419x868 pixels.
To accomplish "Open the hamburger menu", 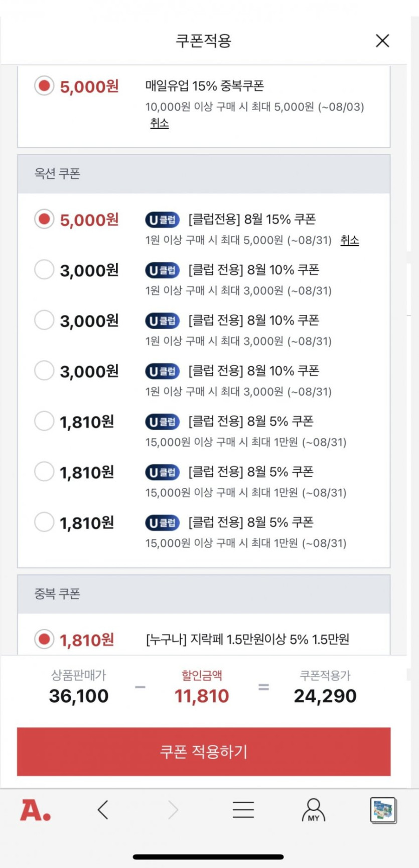I will click(x=243, y=810).
